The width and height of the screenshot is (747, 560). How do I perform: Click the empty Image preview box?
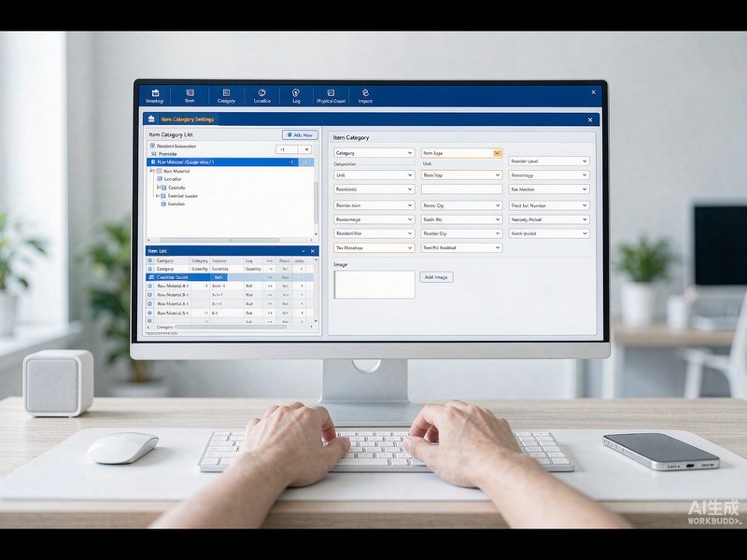coord(374,285)
